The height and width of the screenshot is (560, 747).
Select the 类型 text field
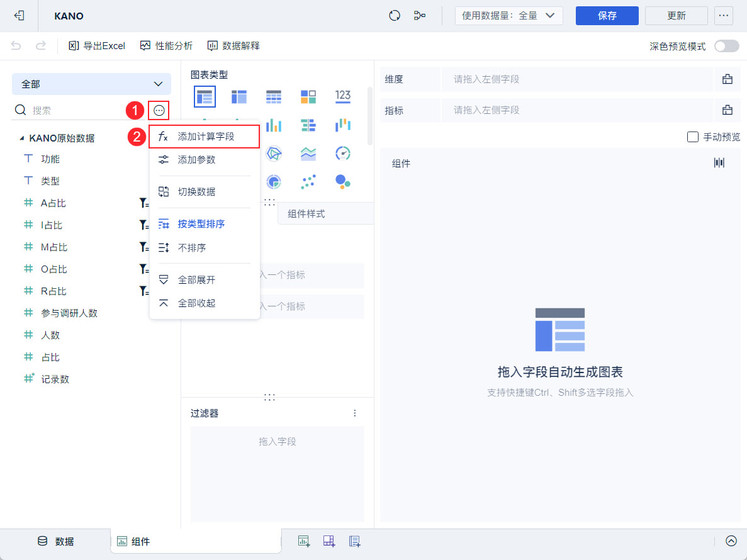50,181
